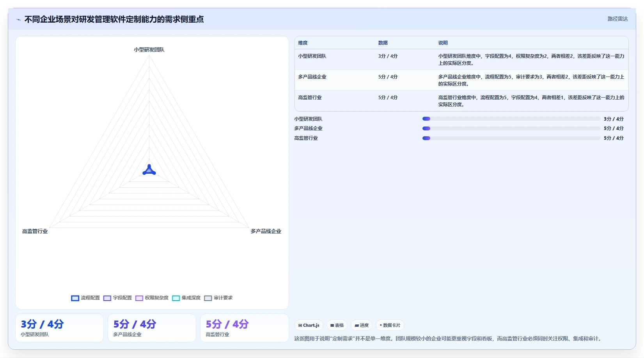The height and width of the screenshot is (358, 644).
Task: Click the blue data shape at the radar center
Action: (149, 170)
